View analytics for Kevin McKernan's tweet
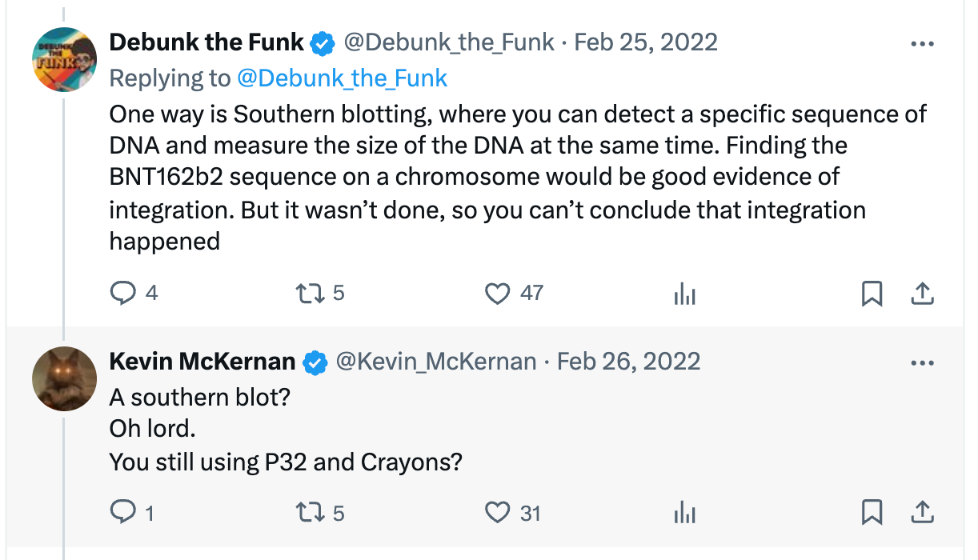The height and width of the screenshot is (560, 978). click(x=684, y=512)
